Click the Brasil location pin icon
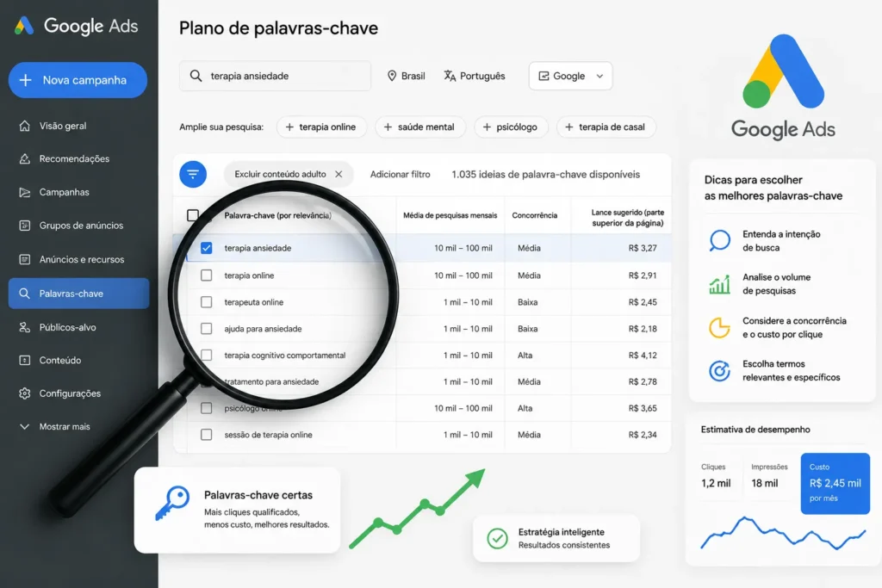Image resolution: width=882 pixels, height=588 pixels. click(x=392, y=76)
